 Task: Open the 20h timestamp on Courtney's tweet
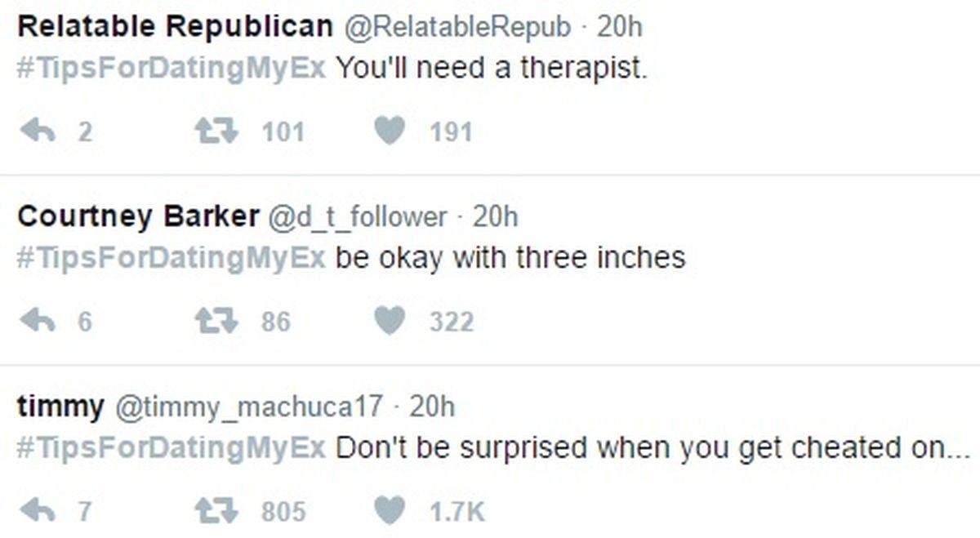[x=496, y=216]
